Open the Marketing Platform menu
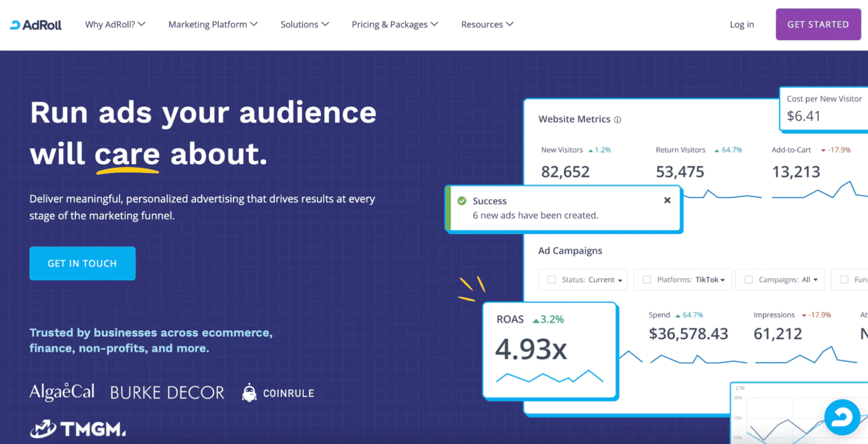 click(213, 24)
